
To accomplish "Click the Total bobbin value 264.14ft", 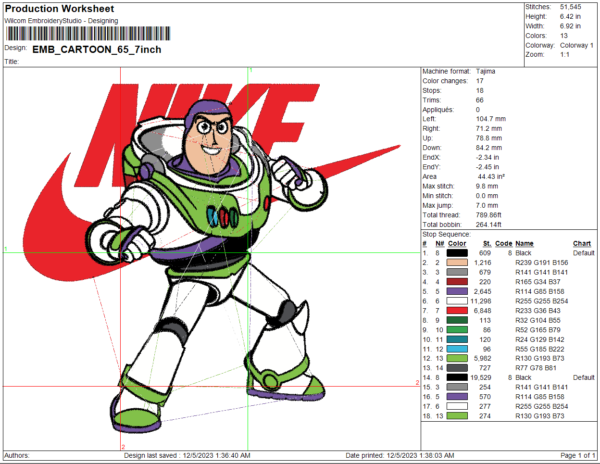I will click(x=488, y=225).
